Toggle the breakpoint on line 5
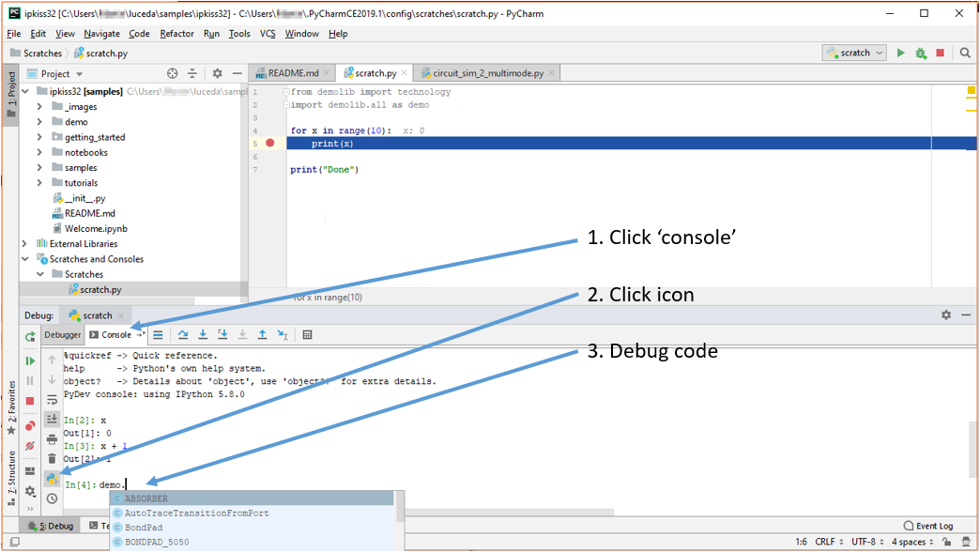 [270, 144]
